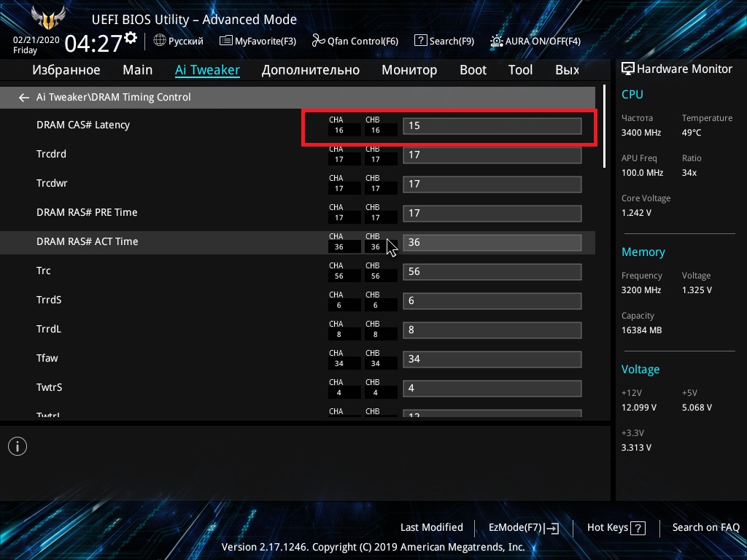Click the 04:27 clock display

[x=93, y=43]
